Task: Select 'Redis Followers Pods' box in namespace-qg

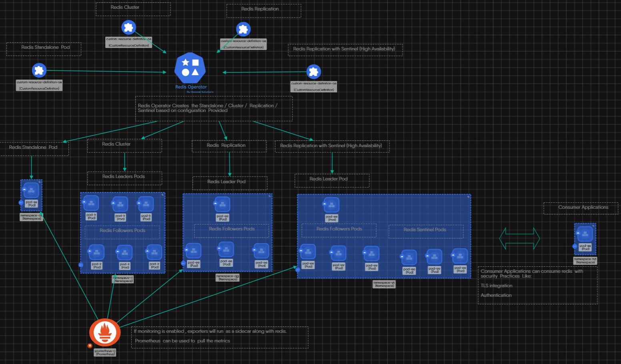Action: pos(232,230)
